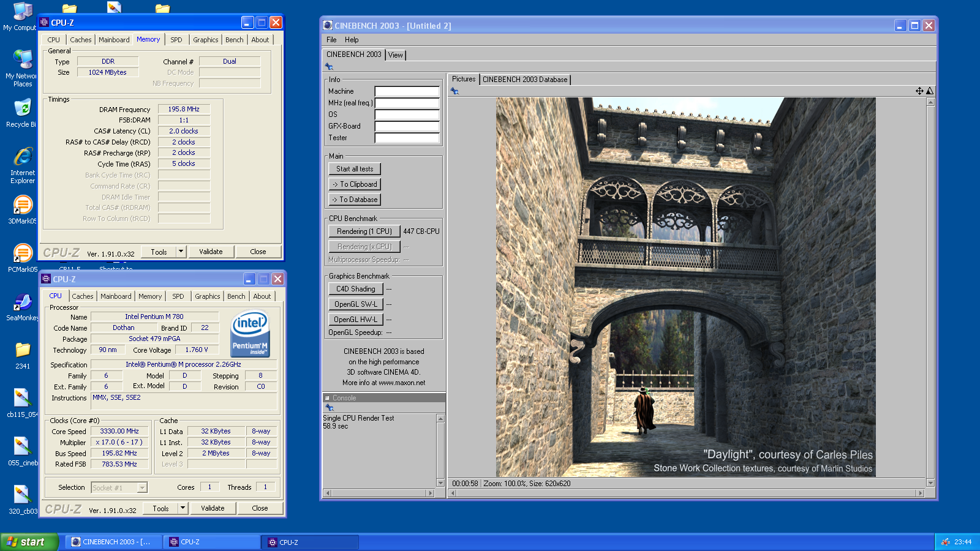The width and height of the screenshot is (980, 551).
Task: Open Graphics tab in upper CPU-Z window
Action: pos(206,40)
